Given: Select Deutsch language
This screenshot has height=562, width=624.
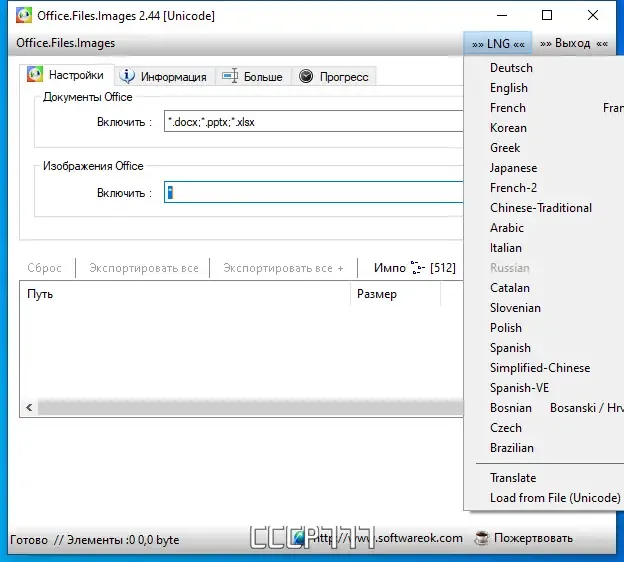Looking at the screenshot, I should click(x=511, y=68).
